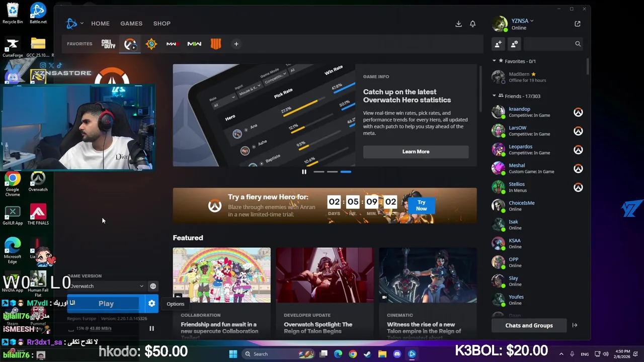Select the Overwatch icon in favorites bar
Screen dimensions: 644x362
[x=130, y=44]
